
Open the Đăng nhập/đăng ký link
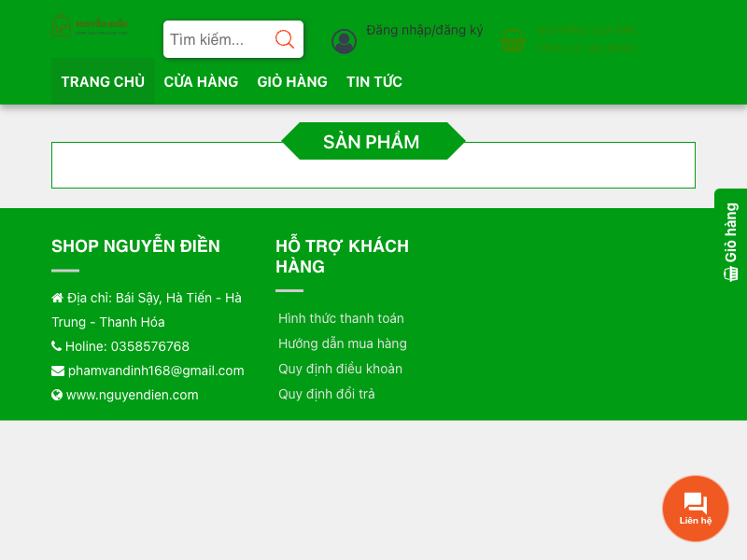tap(425, 30)
